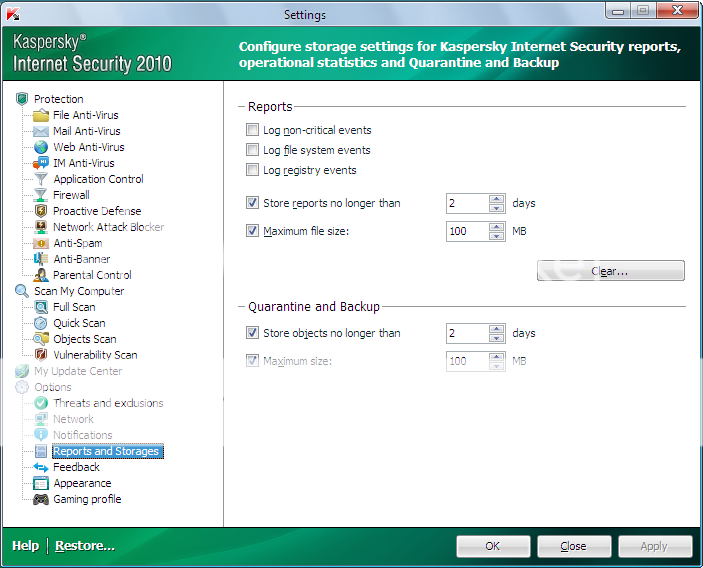703x568 pixels.
Task: Click the Scan My Computer magnifier icon
Action: [22, 291]
